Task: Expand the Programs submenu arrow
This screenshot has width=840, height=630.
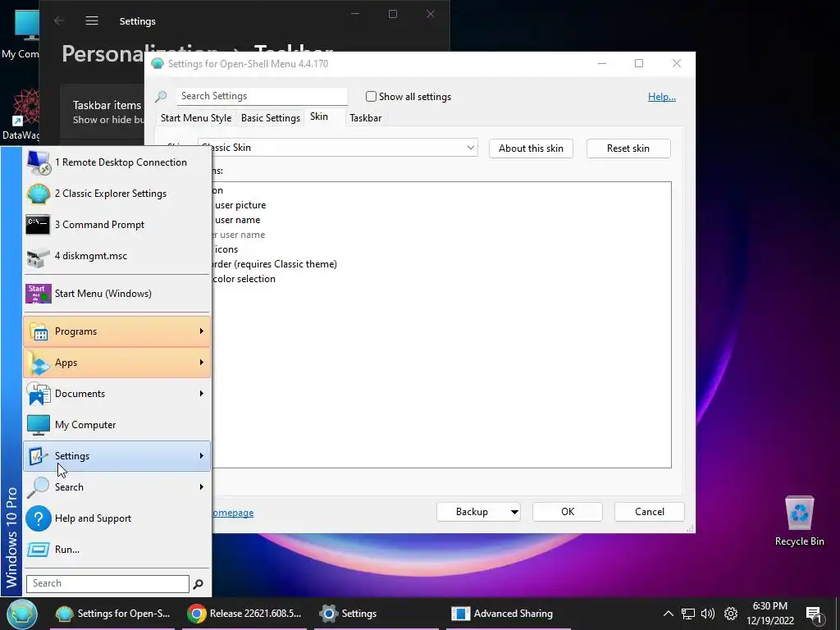Action: click(202, 331)
